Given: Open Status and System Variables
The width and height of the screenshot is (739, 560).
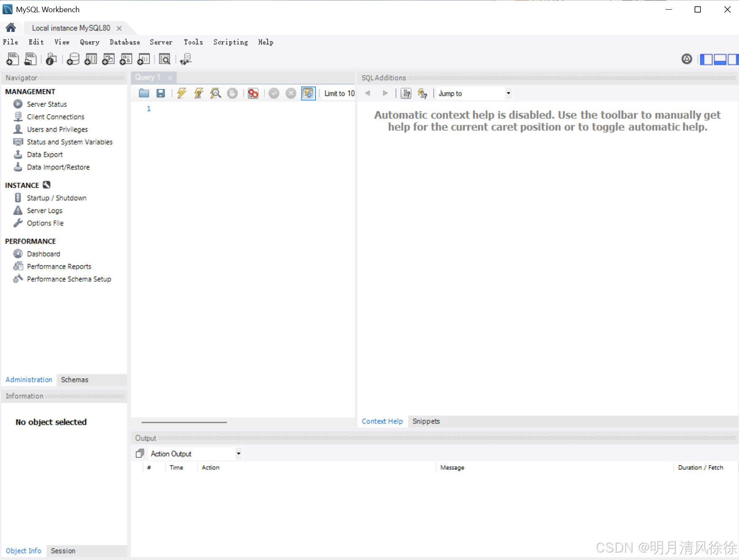Looking at the screenshot, I should 70,142.
